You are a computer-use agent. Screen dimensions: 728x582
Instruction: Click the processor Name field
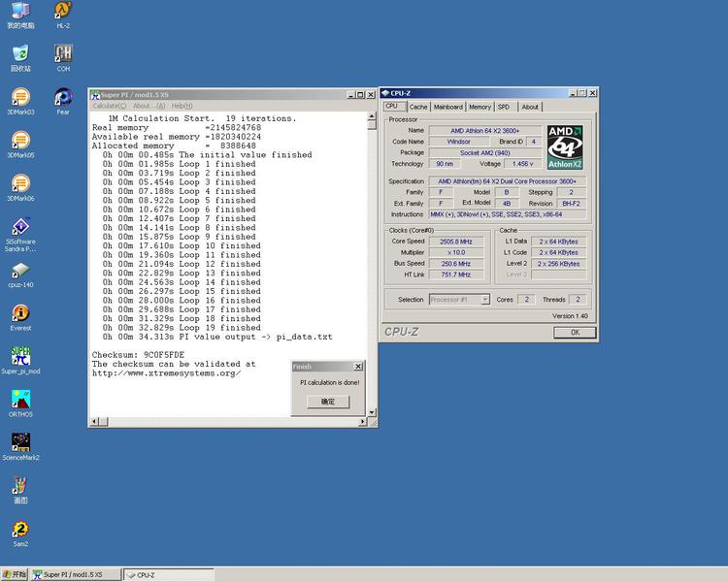(x=484, y=131)
